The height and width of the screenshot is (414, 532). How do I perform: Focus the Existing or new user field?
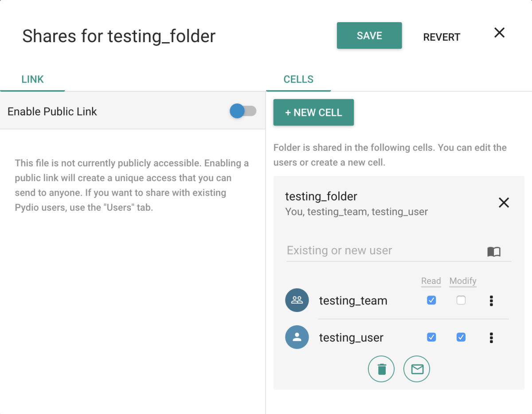tap(385, 251)
